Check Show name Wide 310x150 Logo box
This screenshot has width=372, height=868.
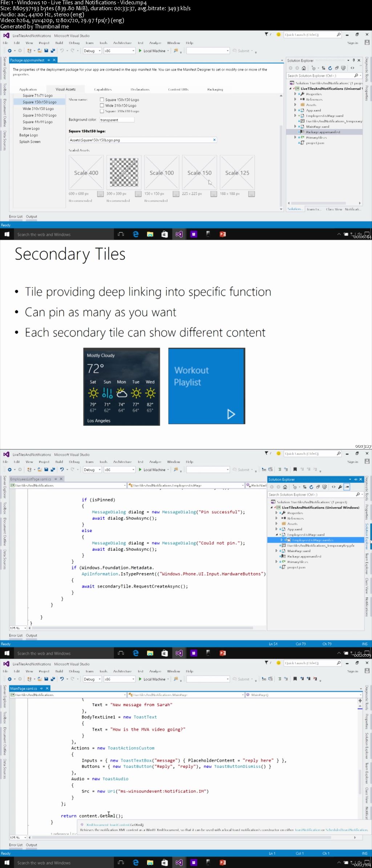pos(102,105)
